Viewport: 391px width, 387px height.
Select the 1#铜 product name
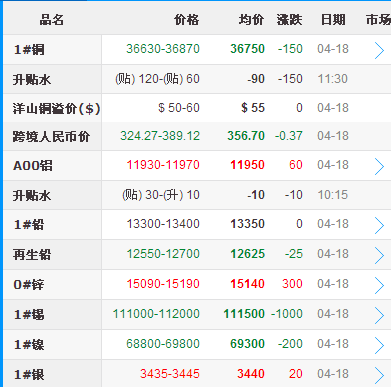coord(29,50)
